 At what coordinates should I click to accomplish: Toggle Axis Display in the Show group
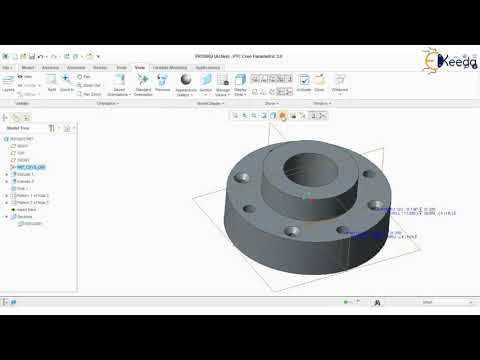pyautogui.click(x=263, y=91)
